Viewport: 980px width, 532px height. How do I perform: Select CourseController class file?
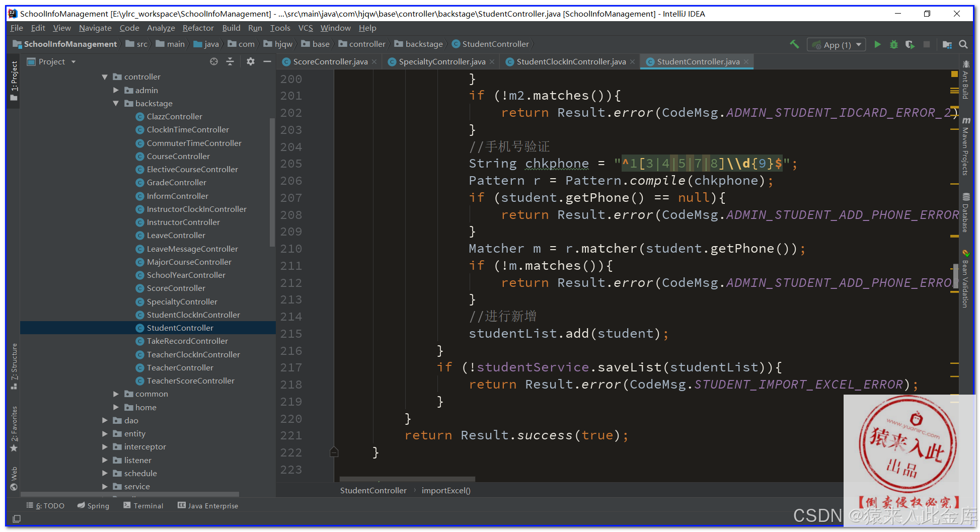178,156
